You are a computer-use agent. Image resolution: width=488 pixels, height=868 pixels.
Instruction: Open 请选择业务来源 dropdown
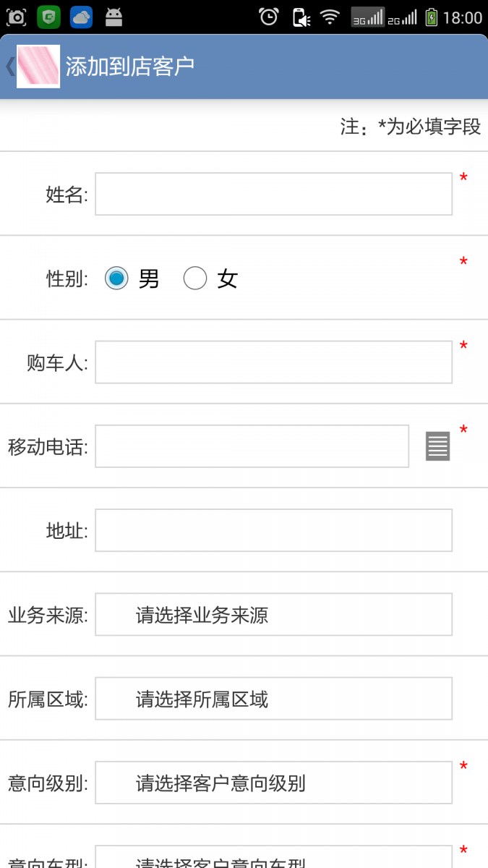[x=273, y=615]
